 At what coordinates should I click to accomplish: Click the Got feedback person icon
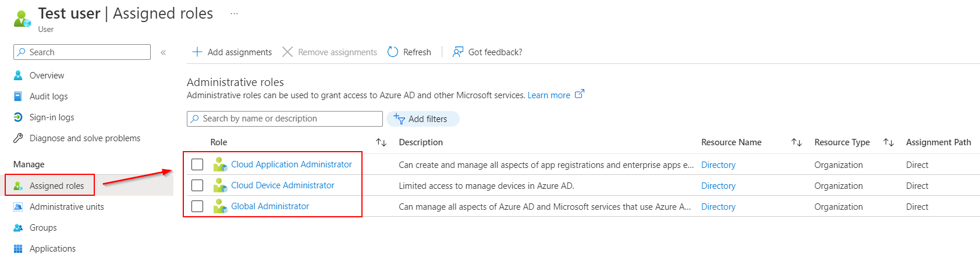458,52
